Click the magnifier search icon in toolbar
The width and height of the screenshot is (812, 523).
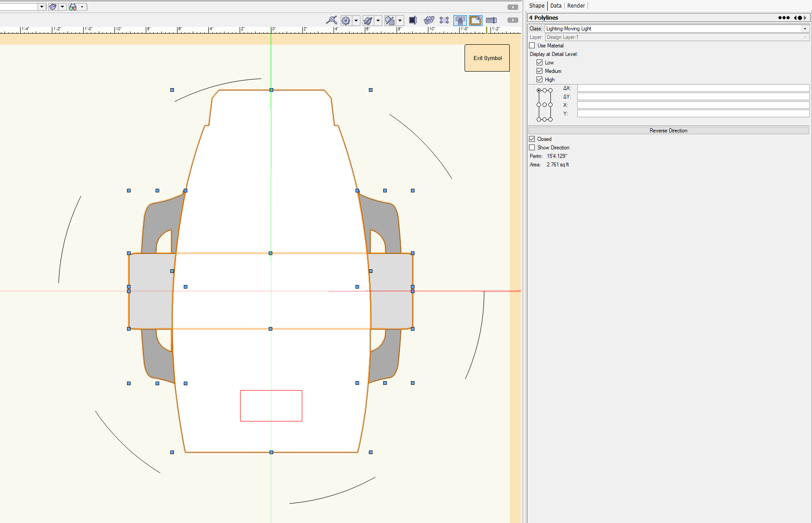coord(331,20)
